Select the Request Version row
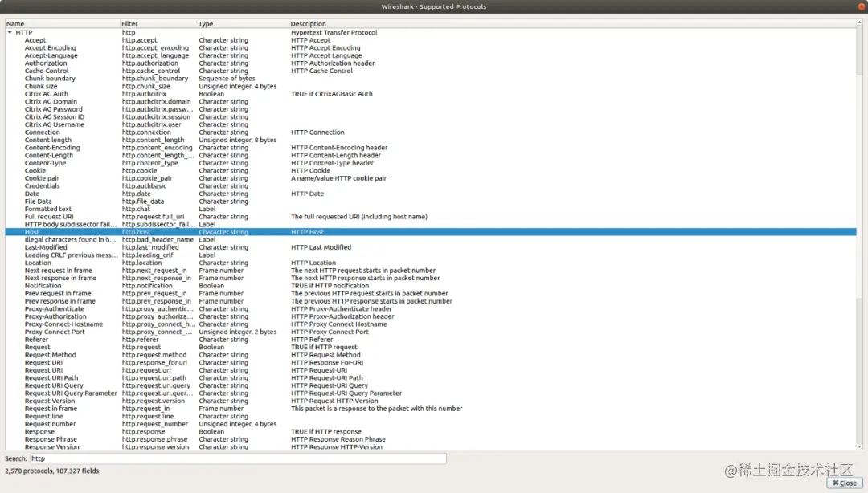The height and width of the screenshot is (493, 868). click(x=431, y=401)
